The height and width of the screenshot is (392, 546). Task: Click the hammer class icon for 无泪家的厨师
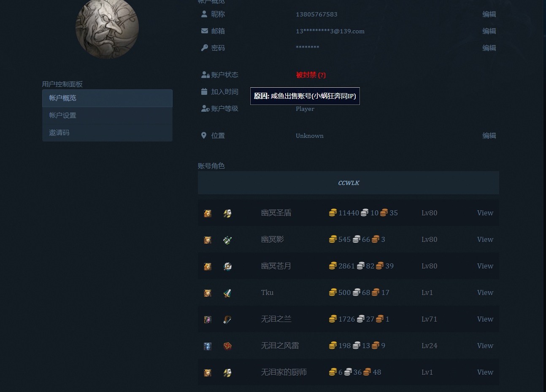click(227, 373)
